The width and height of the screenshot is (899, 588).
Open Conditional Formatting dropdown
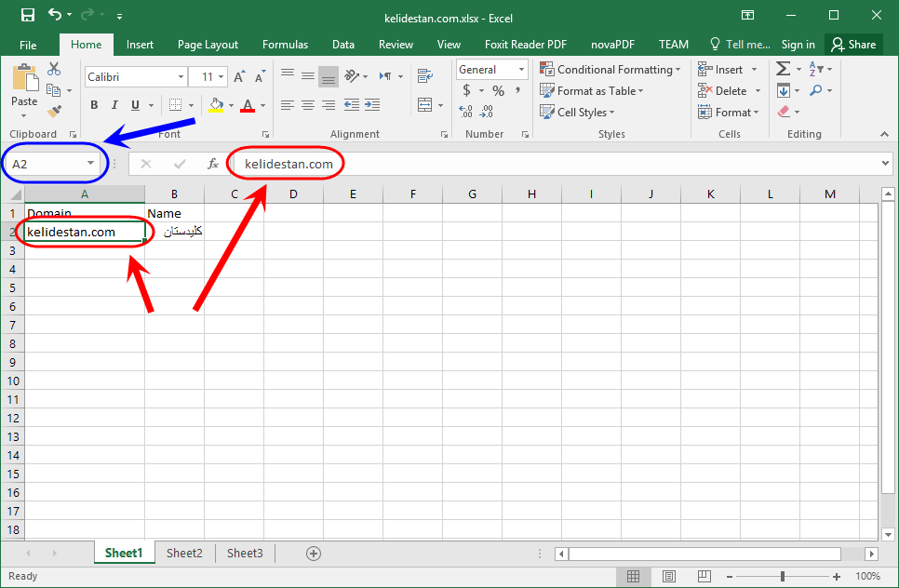tap(611, 70)
